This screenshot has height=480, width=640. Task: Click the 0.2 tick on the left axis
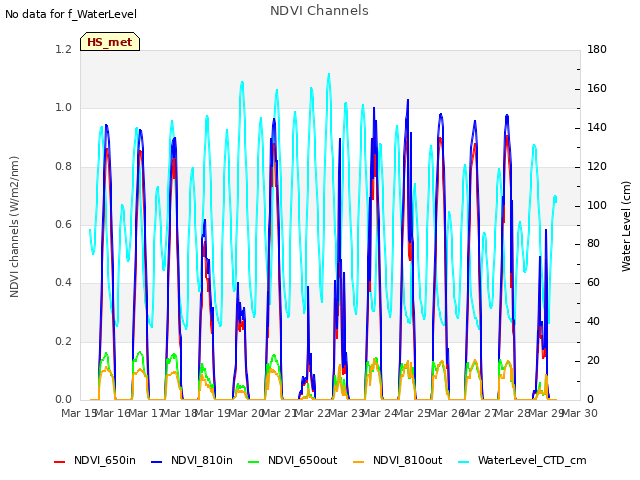tap(64, 341)
